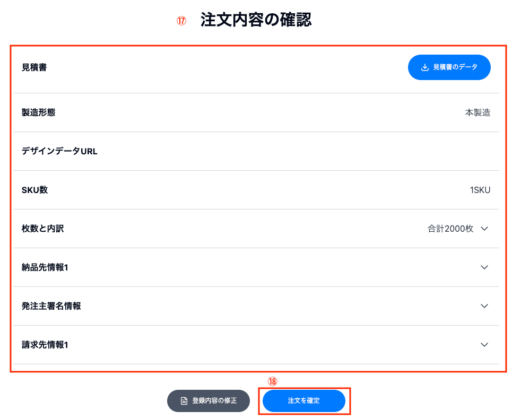Open the 発注主署名情報 chevron
512x420 pixels.
(x=484, y=306)
